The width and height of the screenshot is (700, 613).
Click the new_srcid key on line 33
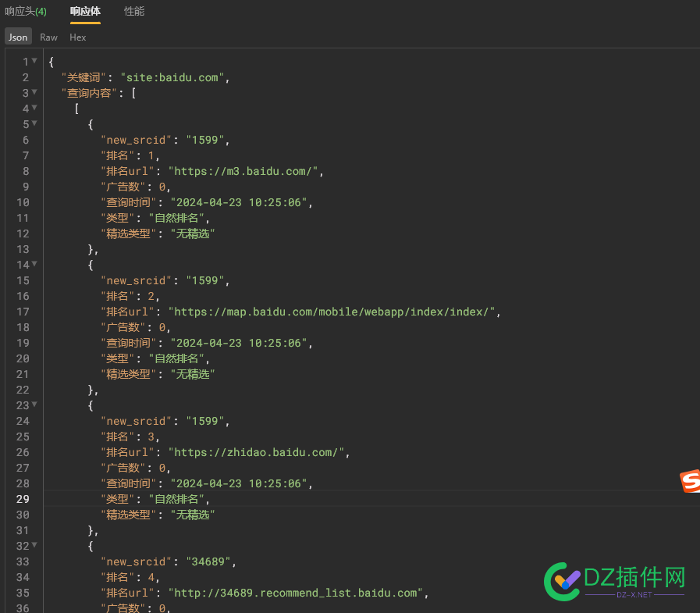pyautogui.click(x=136, y=561)
